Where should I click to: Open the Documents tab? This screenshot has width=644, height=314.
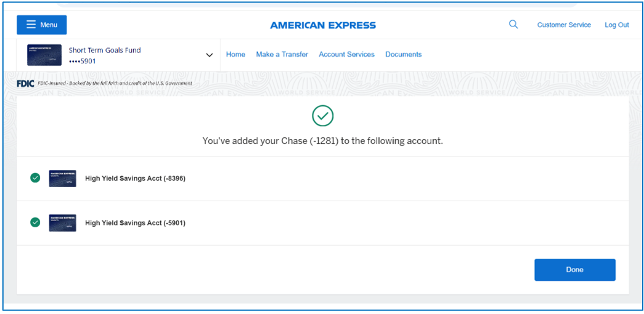click(x=403, y=54)
